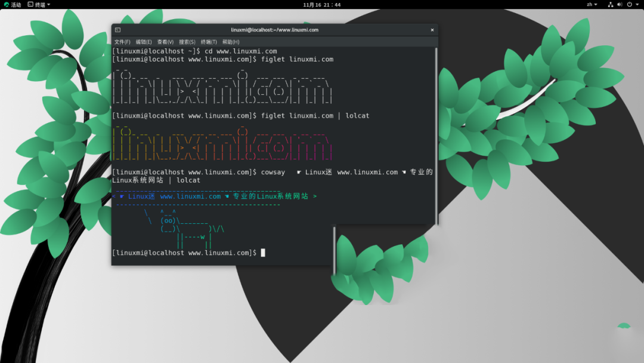The height and width of the screenshot is (363, 644).
Task: Click the cowsay ASCII cow drawing
Action: (x=184, y=229)
